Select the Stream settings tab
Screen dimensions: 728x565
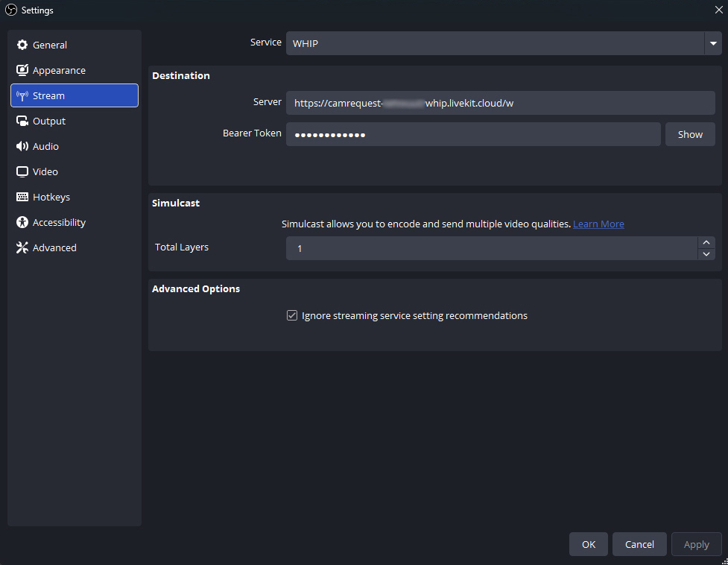(75, 95)
